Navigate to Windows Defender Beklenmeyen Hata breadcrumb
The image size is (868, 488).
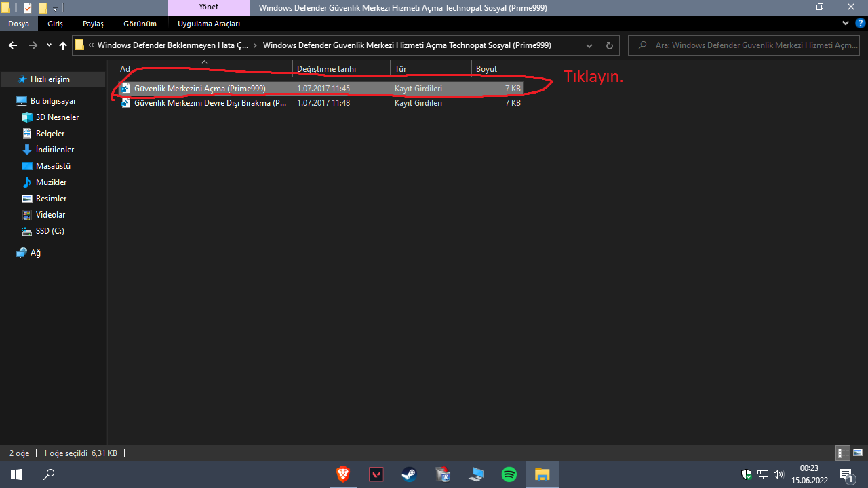[173, 45]
